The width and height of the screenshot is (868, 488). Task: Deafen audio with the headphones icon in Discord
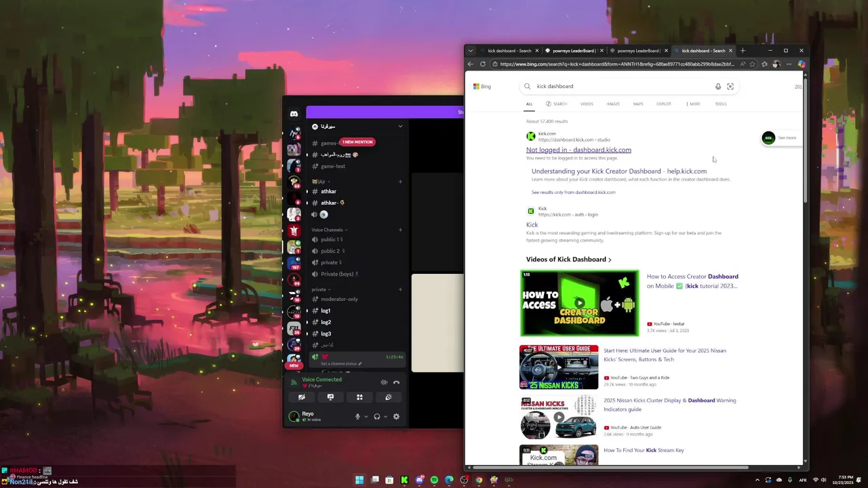pos(377,417)
